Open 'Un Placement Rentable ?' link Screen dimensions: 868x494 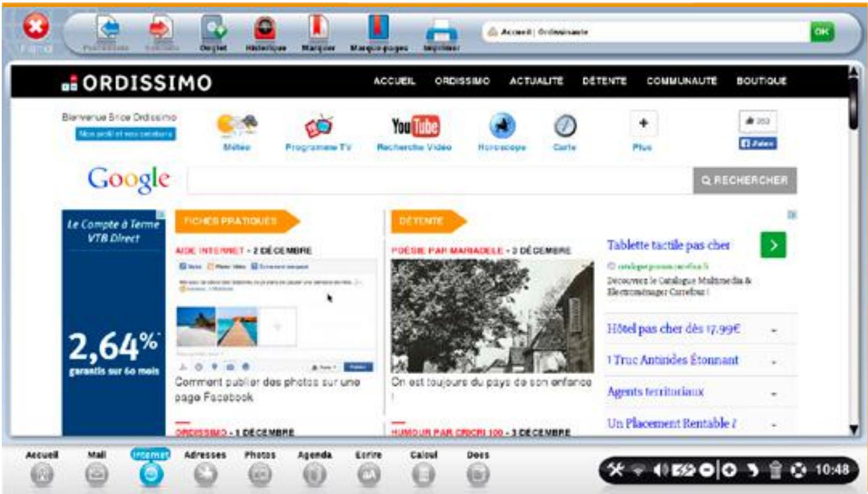click(672, 423)
